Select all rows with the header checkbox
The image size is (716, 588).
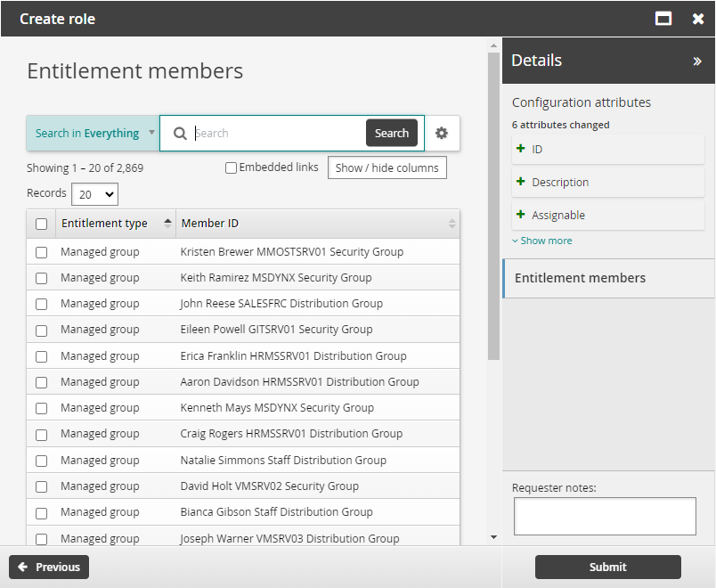click(x=41, y=223)
